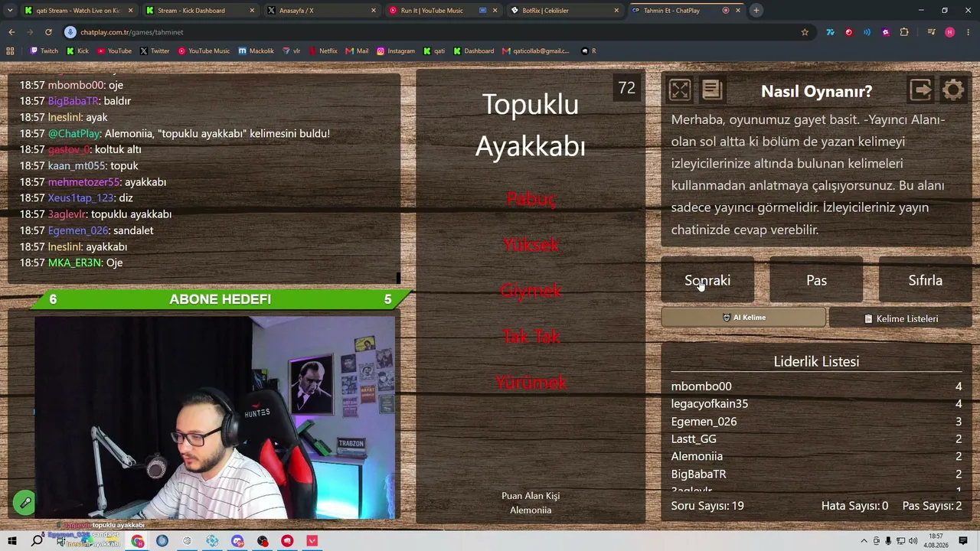Open the qaticollab Gmail bookmark
Screen dimensions: 980x551
click(536, 51)
